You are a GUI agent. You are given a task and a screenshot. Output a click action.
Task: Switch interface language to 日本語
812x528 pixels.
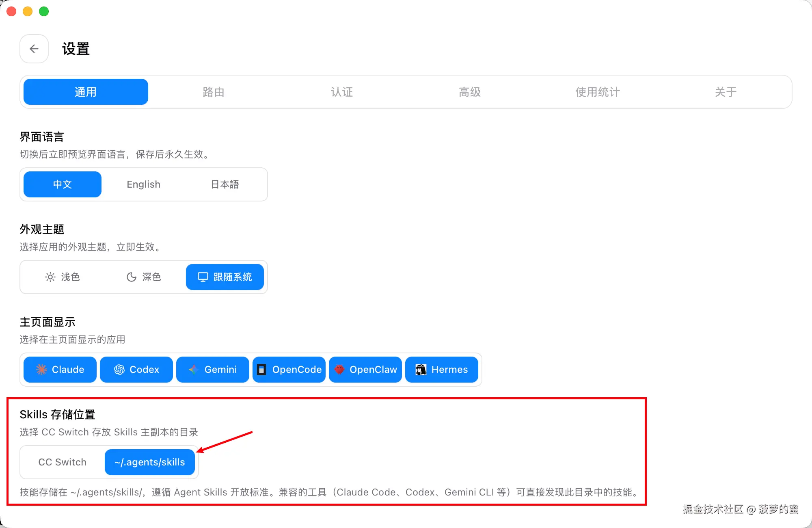pyautogui.click(x=225, y=184)
